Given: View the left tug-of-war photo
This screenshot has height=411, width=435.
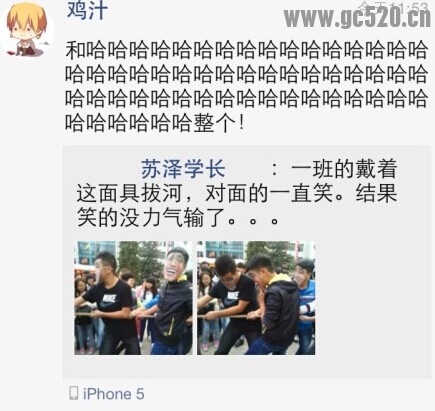Looking at the screenshot, I should click(133, 298).
